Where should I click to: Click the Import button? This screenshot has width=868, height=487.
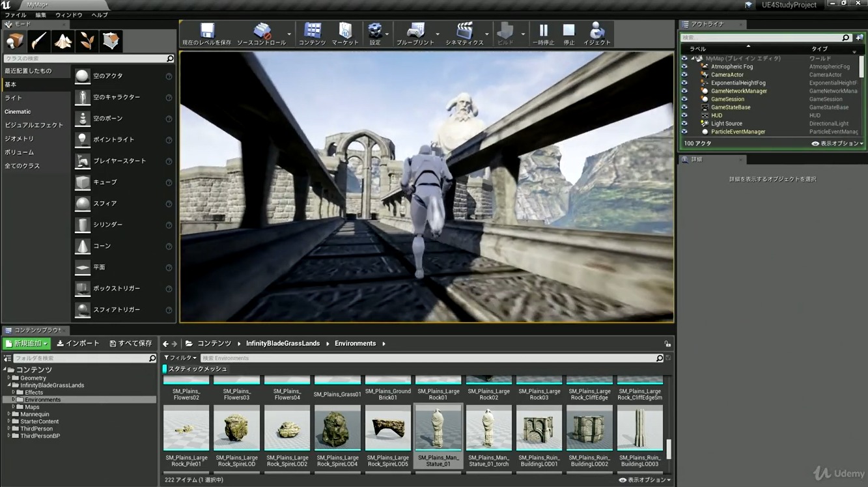pyautogui.click(x=78, y=343)
